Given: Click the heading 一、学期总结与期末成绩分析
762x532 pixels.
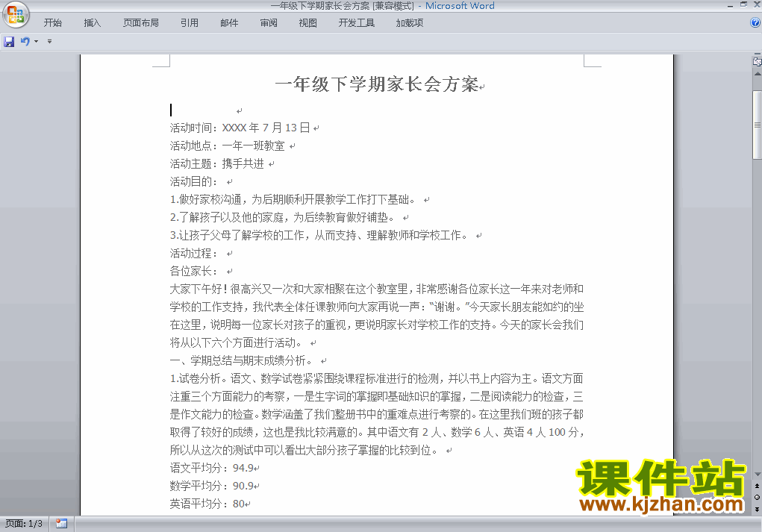Looking at the screenshot, I should click(x=242, y=361).
